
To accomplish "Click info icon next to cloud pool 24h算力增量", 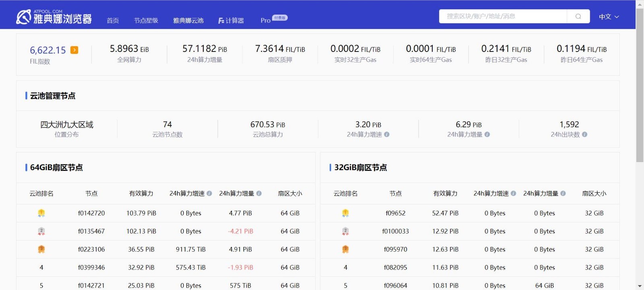I will (487, 135).
